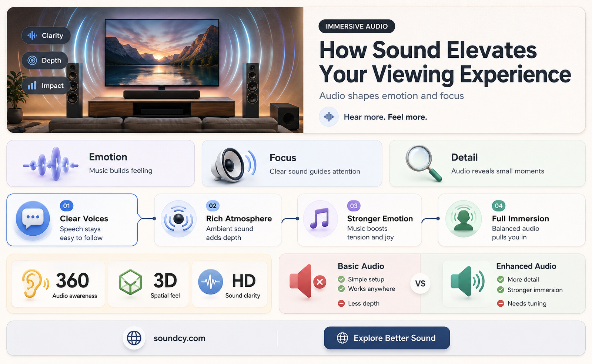
Task: Click the Spatial feel caption
Action: 165,296
